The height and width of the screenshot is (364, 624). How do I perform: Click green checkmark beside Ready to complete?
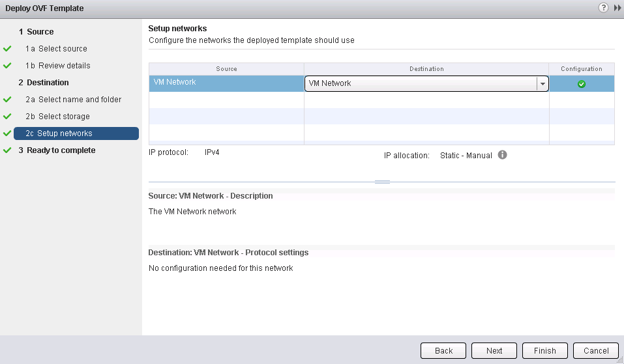pyautogui.click(x=8, y=150)
